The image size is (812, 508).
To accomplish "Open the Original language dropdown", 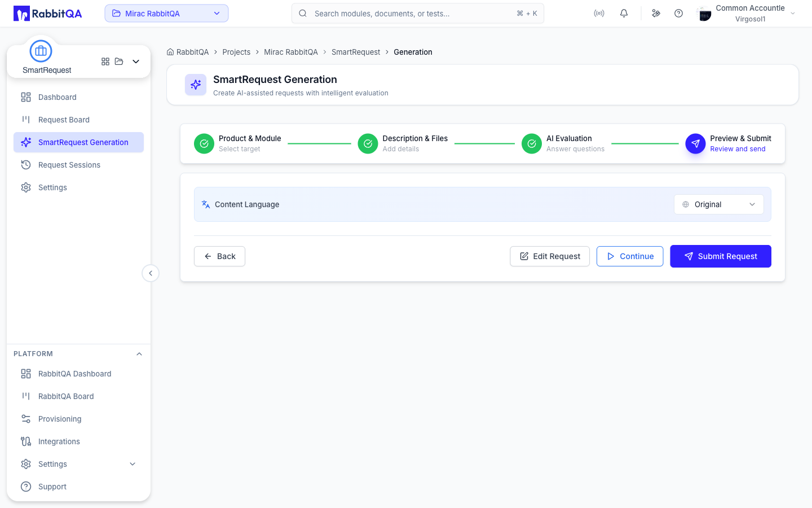I will [719, 204].
